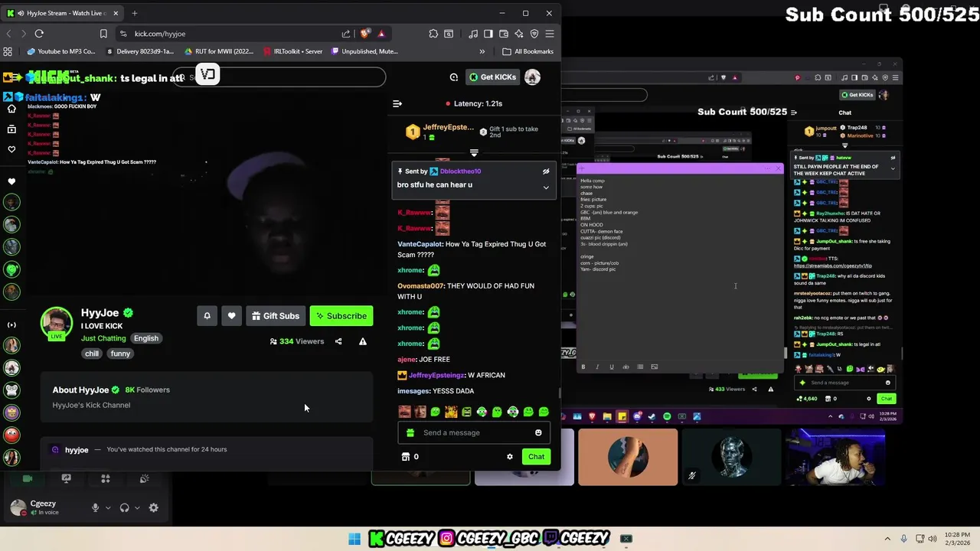Viewport: 980px width, 551px height.
Task: Open Discord microphone options dropdown
Action: (108, 507)
